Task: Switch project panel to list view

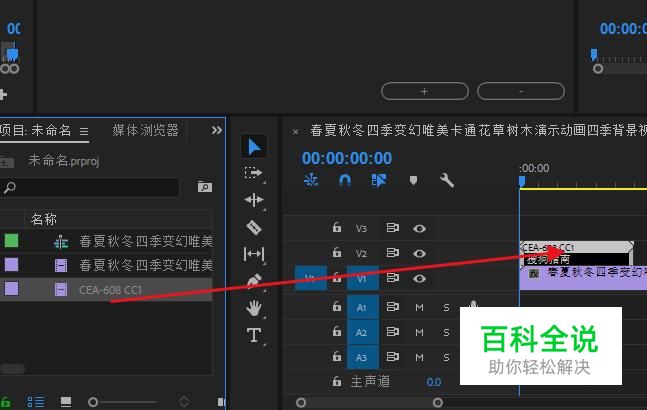Action: pyautogui.click(x=36, y=401)
